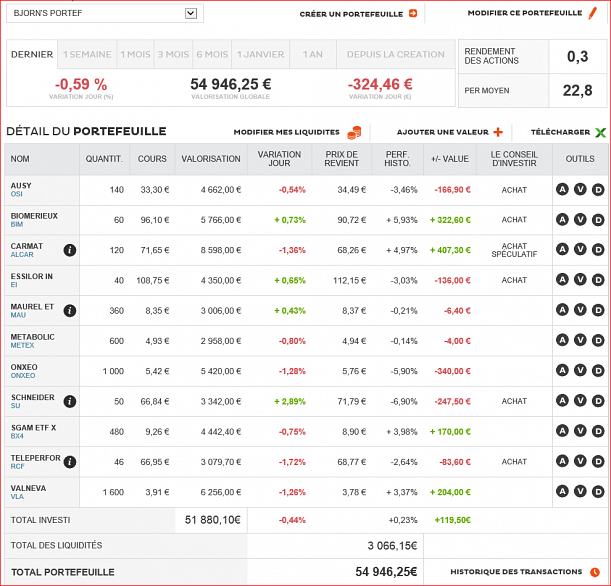611x586 pixels.
Task: Open the CARMAT info icon
Action: [70, 250]
